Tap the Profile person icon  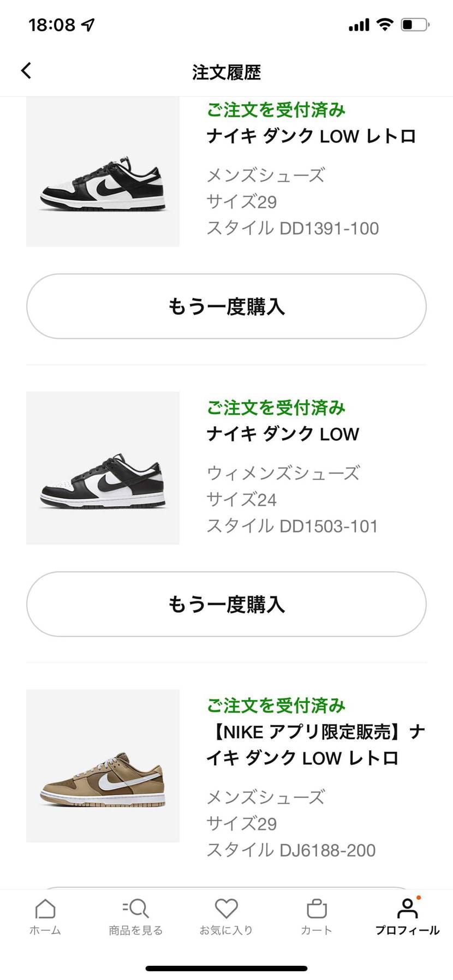407,909
